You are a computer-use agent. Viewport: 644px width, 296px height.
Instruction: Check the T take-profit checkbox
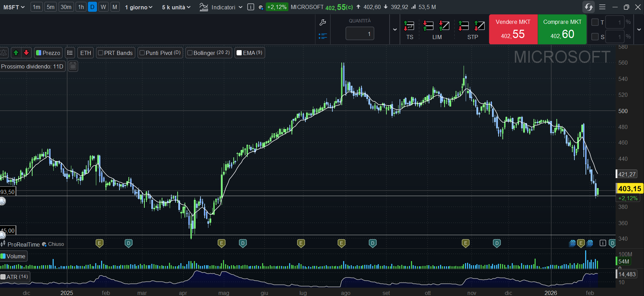pos(595,22)
